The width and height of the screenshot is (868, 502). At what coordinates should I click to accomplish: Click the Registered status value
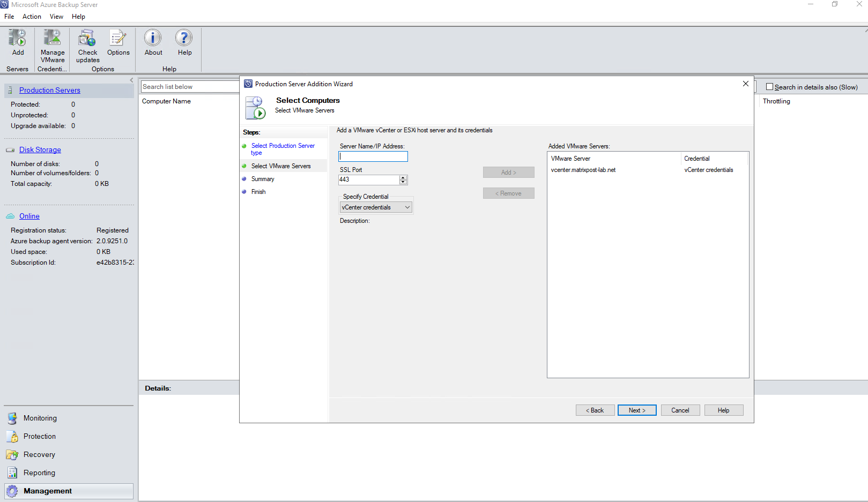[113, 230]
